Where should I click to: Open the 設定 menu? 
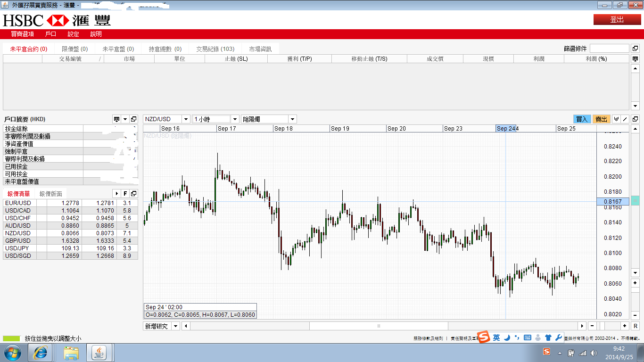coord(73,34)
